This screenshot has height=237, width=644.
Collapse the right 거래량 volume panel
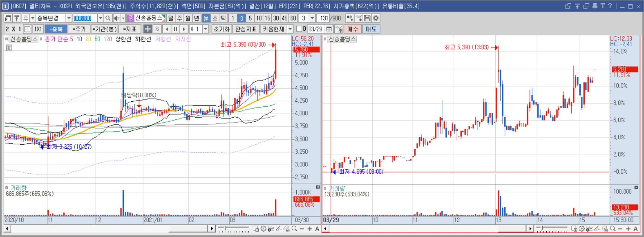(x=636, y=187)
